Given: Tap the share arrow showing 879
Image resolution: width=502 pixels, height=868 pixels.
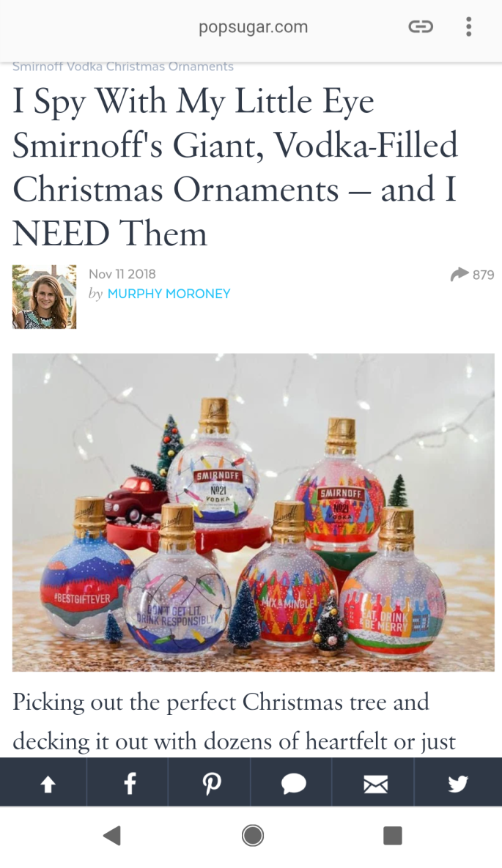Looking at the screenshot, I should [x=472, y=275].
